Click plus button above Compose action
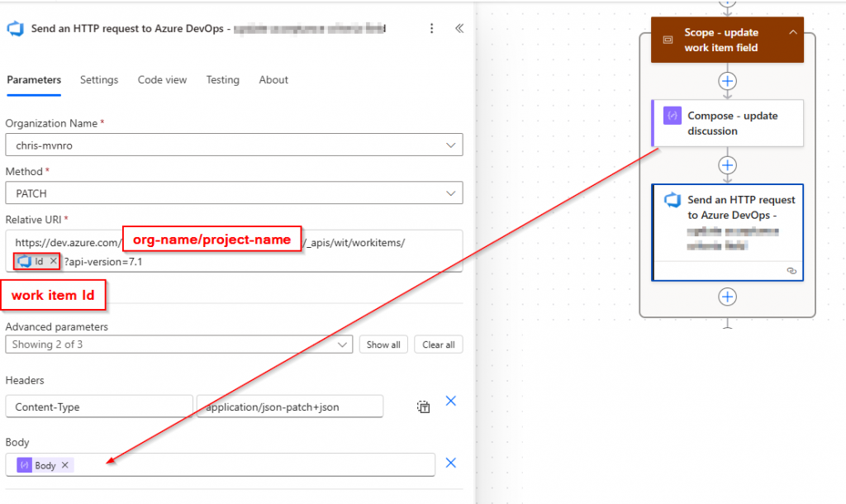846x504 pixels. [727, 81]
